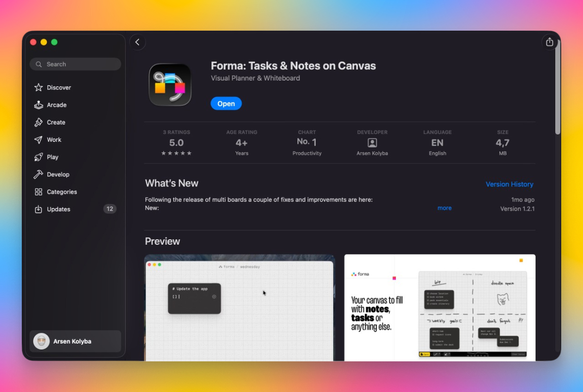
Task: Open the second preview screenshot thumbnail
Action: coord(440,308)
